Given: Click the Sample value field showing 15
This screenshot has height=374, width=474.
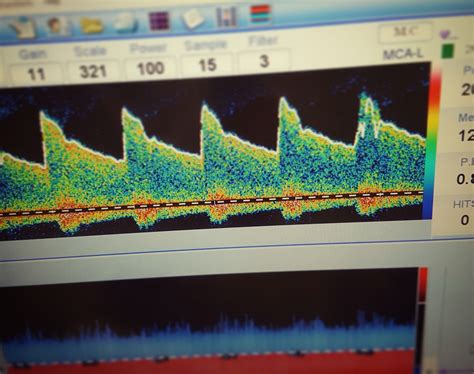Looking at the screenshot, I should (x=207, y=65).
